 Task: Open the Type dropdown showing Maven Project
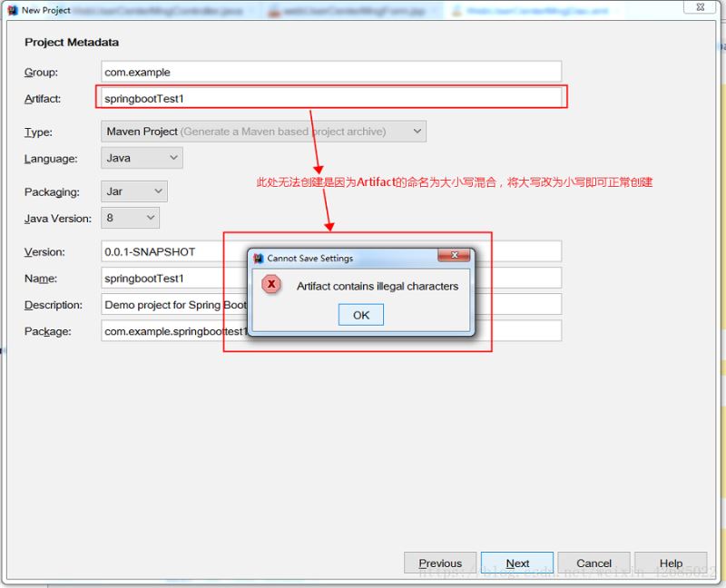click(x=263, y=132)
